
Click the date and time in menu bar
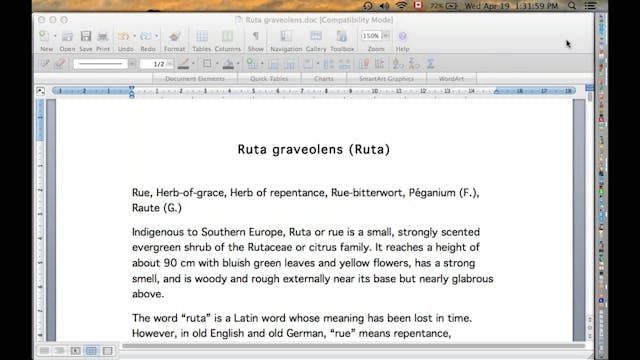511,6
